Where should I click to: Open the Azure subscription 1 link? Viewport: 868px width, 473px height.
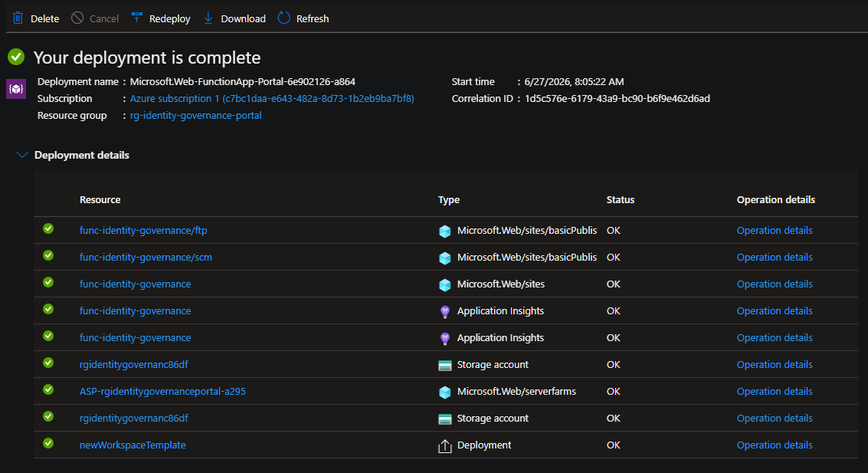pos(272,99)
